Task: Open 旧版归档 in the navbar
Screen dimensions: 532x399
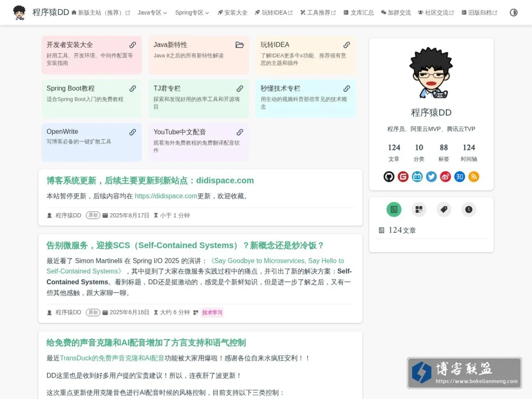Action: [x=479, y=12]
